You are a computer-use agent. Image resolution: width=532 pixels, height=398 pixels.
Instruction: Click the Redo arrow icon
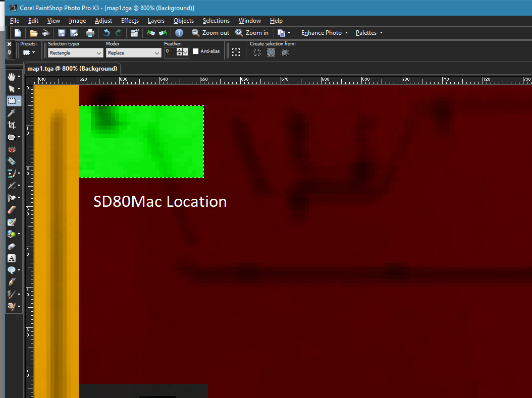tap(119, 33)
